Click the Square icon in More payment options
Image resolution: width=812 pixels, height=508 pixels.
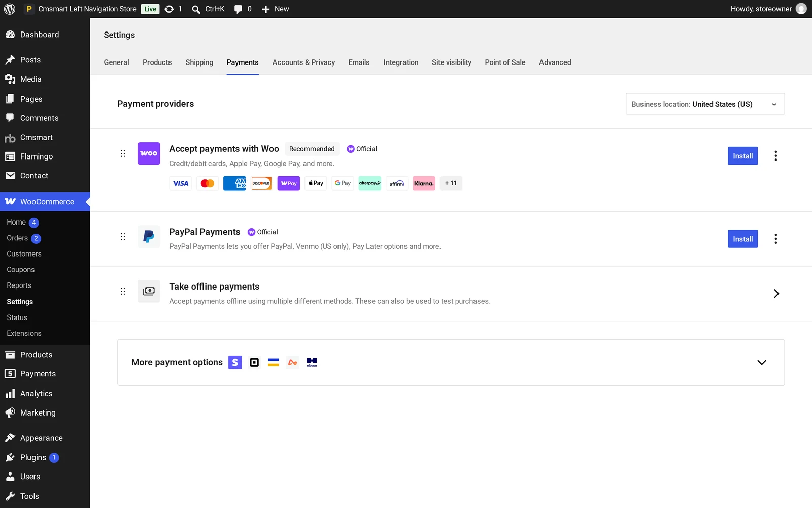pos(254,362)
